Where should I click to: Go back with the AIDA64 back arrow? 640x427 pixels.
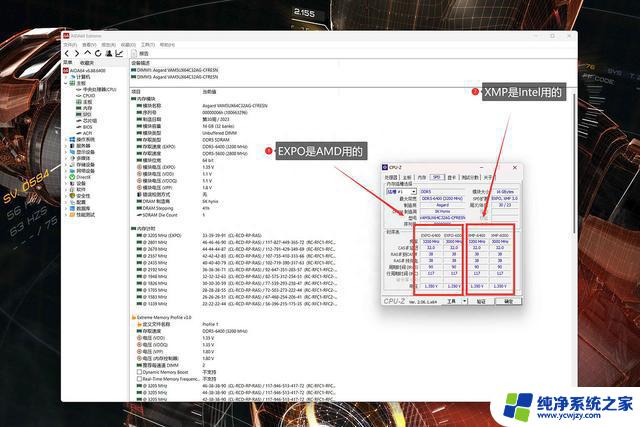pyautogui.click(x=67, y=53)
